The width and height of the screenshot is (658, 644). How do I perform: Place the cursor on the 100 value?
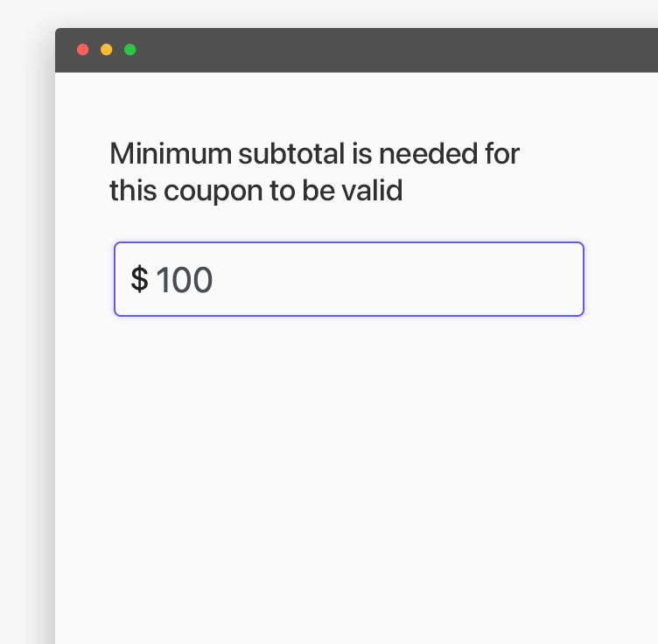(185, 280)
